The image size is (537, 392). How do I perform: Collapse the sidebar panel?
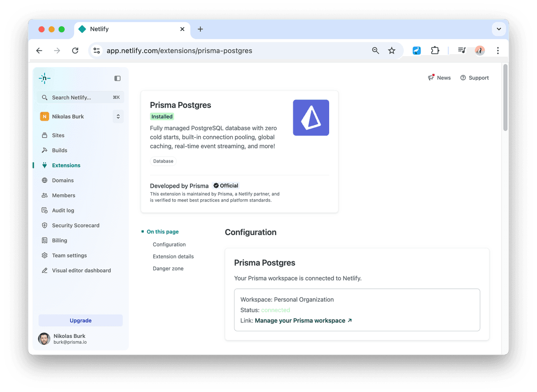(117, 78)
